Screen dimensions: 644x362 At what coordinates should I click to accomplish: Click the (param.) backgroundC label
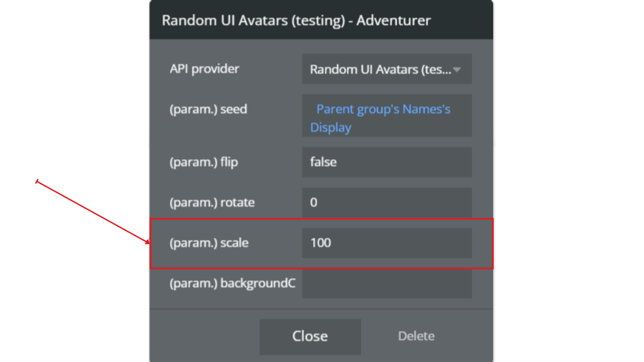click(232, 284)
